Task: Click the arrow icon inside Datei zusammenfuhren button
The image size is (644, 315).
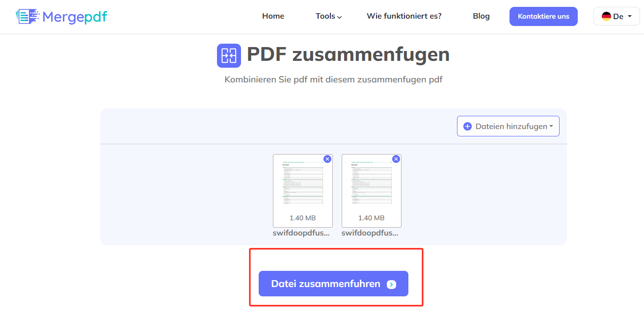Action: [x=391, y=284]
